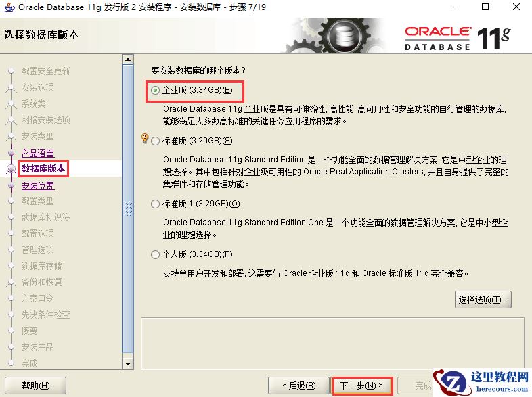Choose the 标准版 1 (3.29GB) option

tap(155, 204)
